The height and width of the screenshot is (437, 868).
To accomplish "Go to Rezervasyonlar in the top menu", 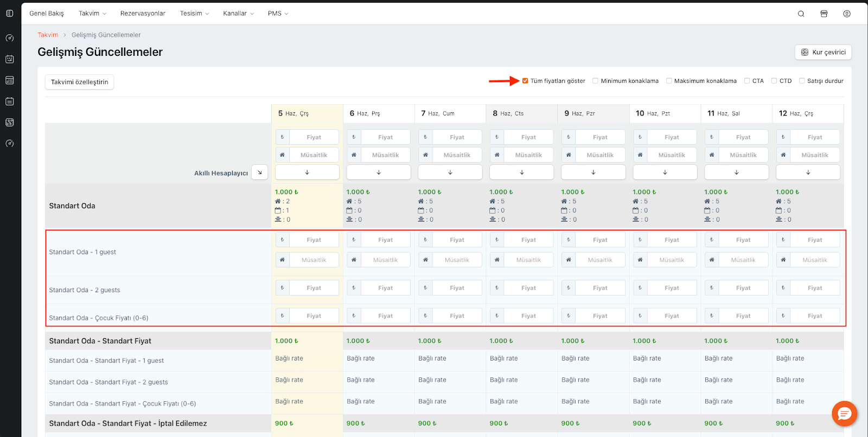I will (143, 14).
